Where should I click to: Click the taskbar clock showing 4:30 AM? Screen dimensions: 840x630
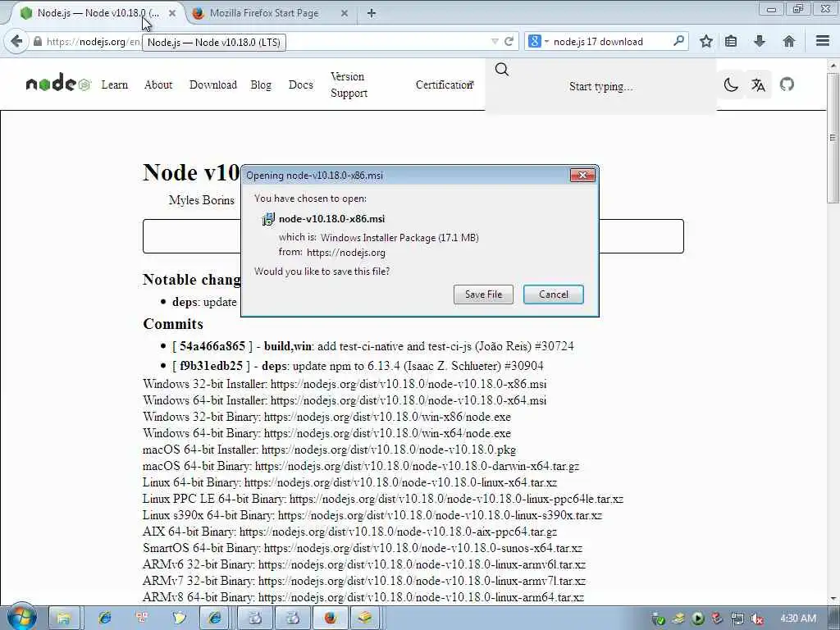point(798,619)
